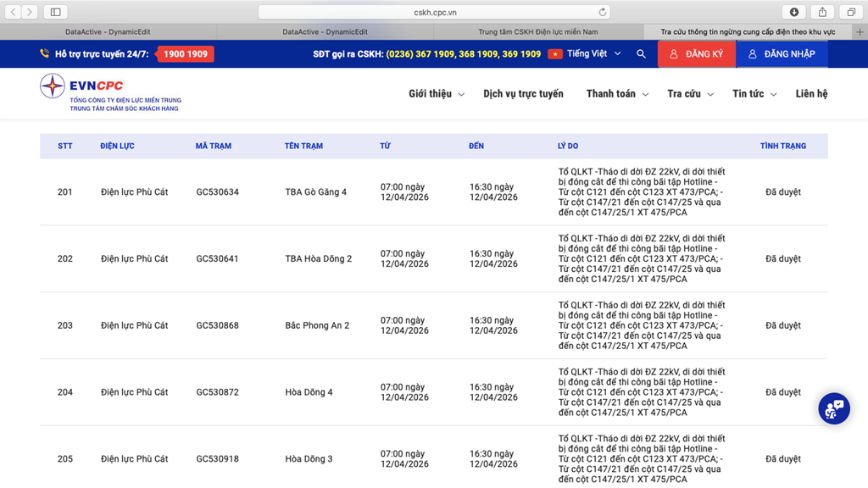Open the Dịch vụ trực tuyến menu item

[x=523, y=94]
